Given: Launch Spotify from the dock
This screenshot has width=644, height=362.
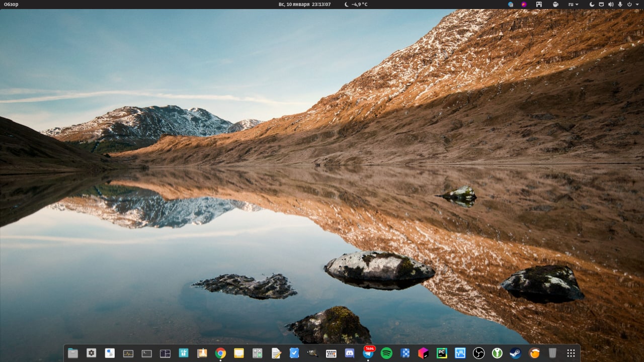Looking at the screenshot, I should [x=386, y=353].
